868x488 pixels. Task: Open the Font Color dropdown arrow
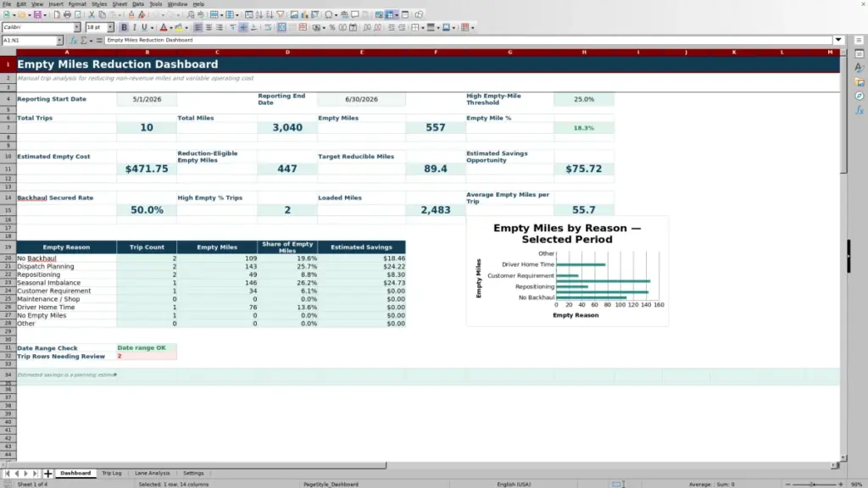pos(171,27)
